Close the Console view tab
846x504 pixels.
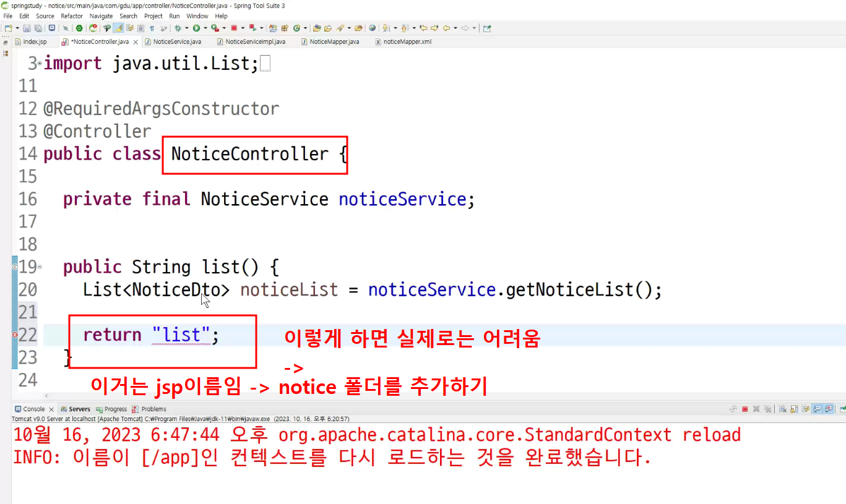[x=51, y=409]
